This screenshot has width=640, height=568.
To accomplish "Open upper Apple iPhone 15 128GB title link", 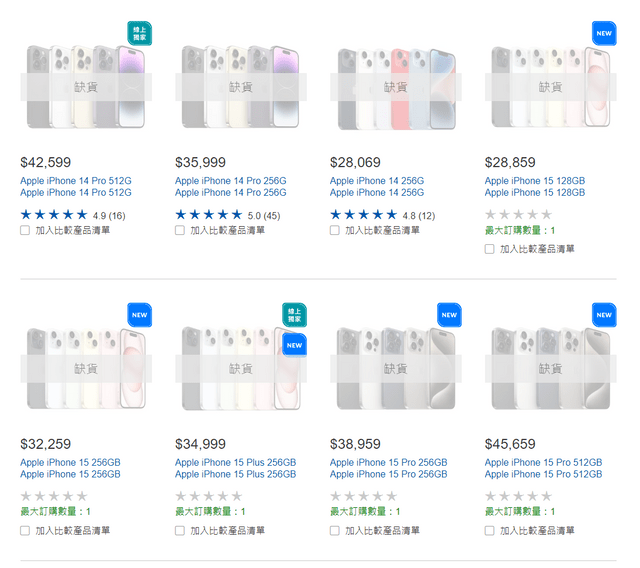I will (535, 181).
